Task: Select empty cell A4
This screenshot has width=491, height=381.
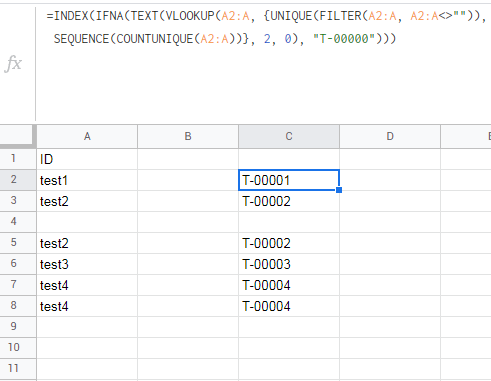Action: click(87, 222)
